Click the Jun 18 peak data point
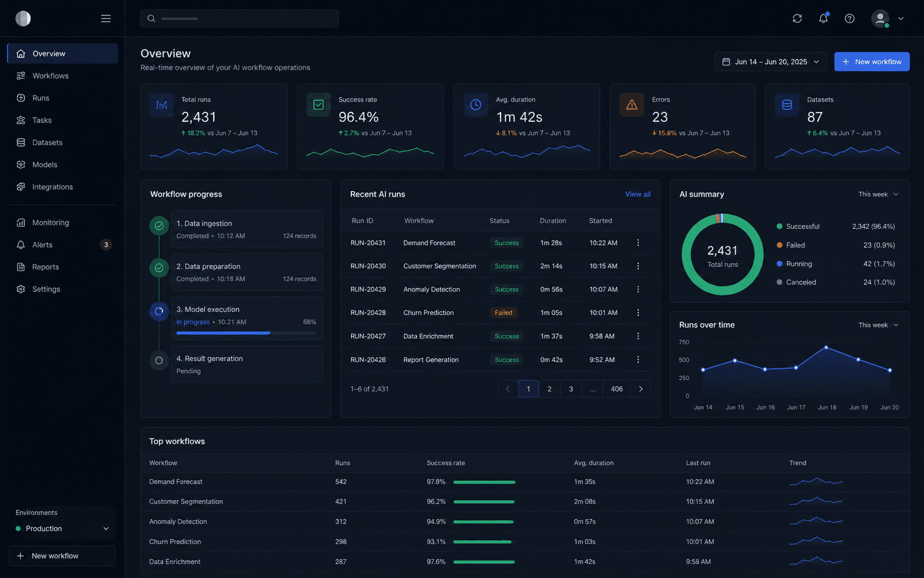924x578 pixels. tap(826, 348)
